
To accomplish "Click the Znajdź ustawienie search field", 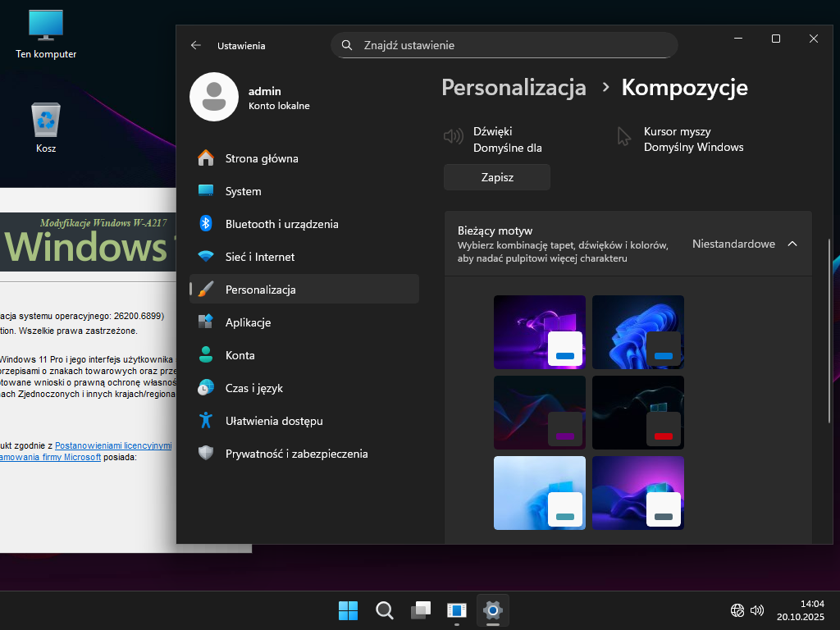I will [504, 45].
